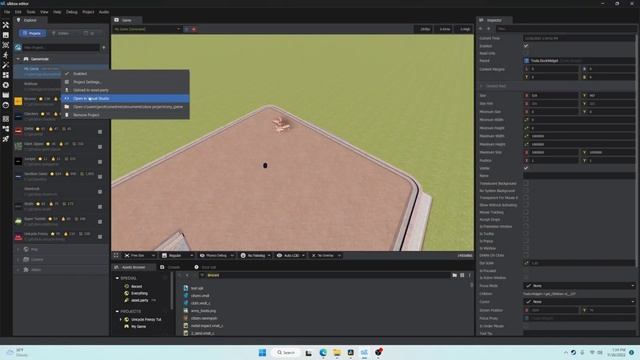Screen dimensions: 640x360
Task: Open File Explorer from the taskbar
Action: (x=337, y=352)
